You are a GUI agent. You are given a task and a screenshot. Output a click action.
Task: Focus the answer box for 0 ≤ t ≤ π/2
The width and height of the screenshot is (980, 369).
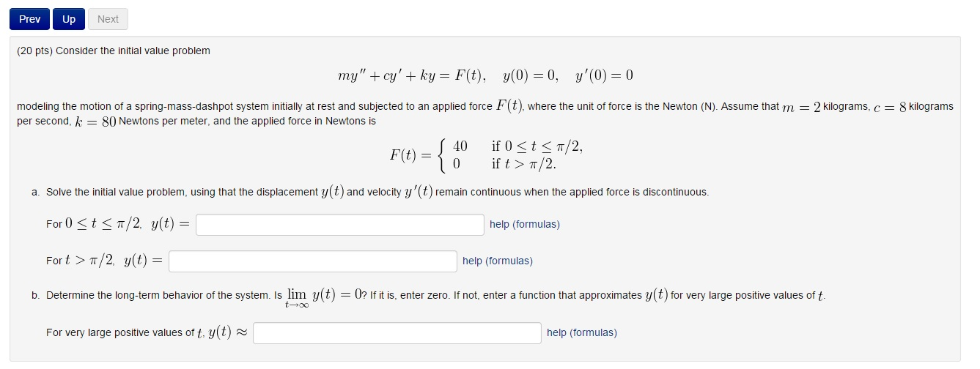point(340,224)
